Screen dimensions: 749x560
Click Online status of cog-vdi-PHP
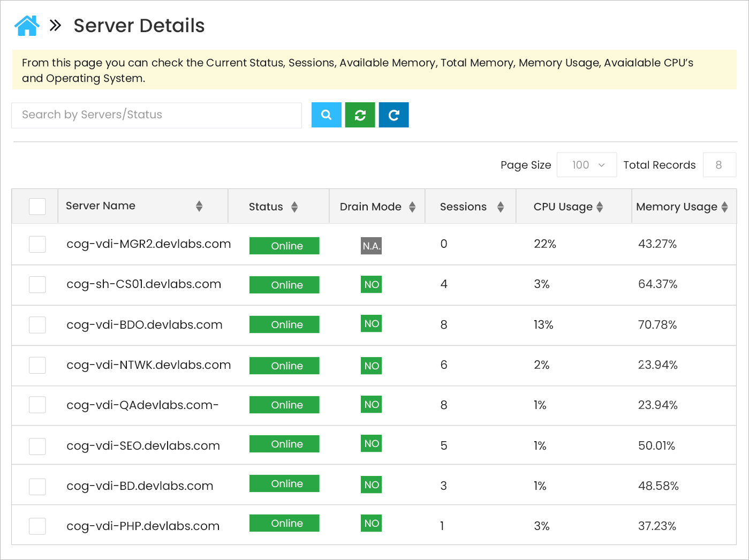(284, 523)
